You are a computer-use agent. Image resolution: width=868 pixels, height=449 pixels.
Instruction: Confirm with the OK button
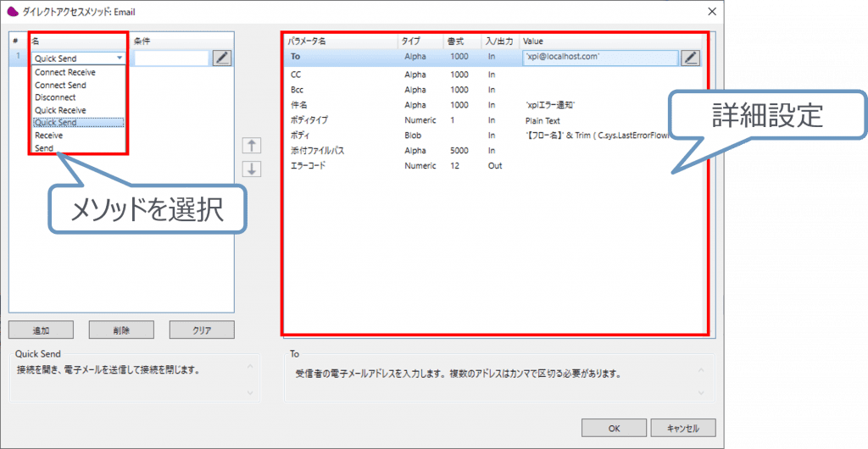[614, 427]
